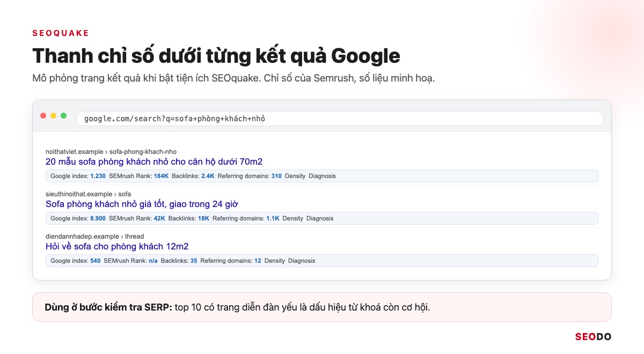This screenshot has width=644, height=354.
Task: Open result "Sofa phòng khách nhỏ giá tốt"
Action: (x=142, y=204)
